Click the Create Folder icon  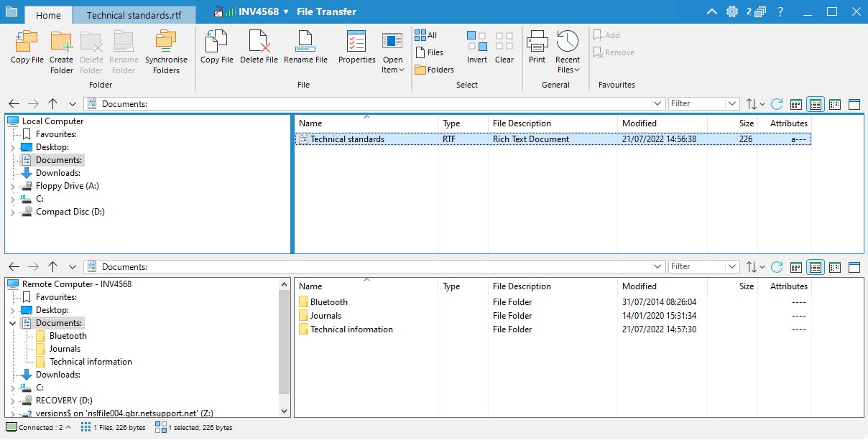coord(62,41)
